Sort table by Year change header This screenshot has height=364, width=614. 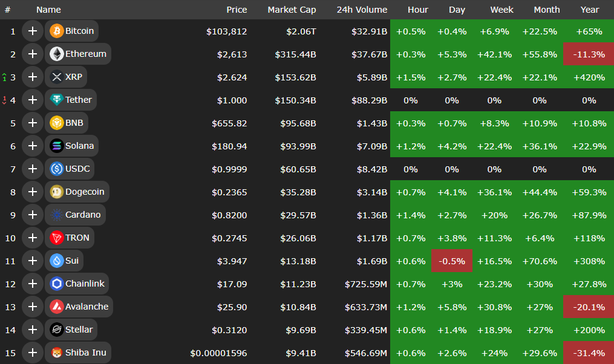pos(590,10)
